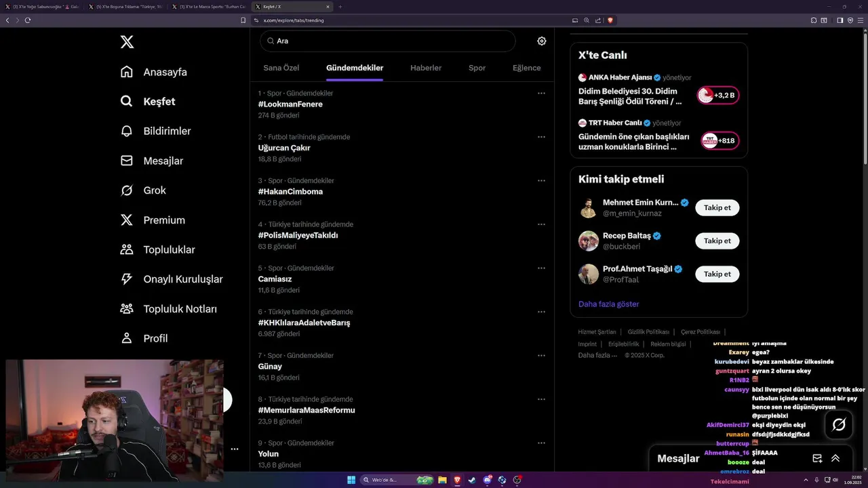868x488 pixels.
Task: Switch to Eğlence tab
Action: coord(527,68)
